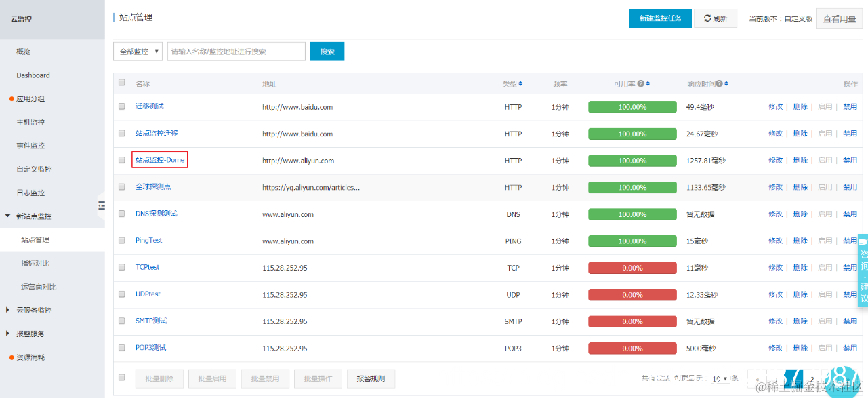Click the sort arrows beside 类型 column
Screen dimensions: 868x398
520,84
